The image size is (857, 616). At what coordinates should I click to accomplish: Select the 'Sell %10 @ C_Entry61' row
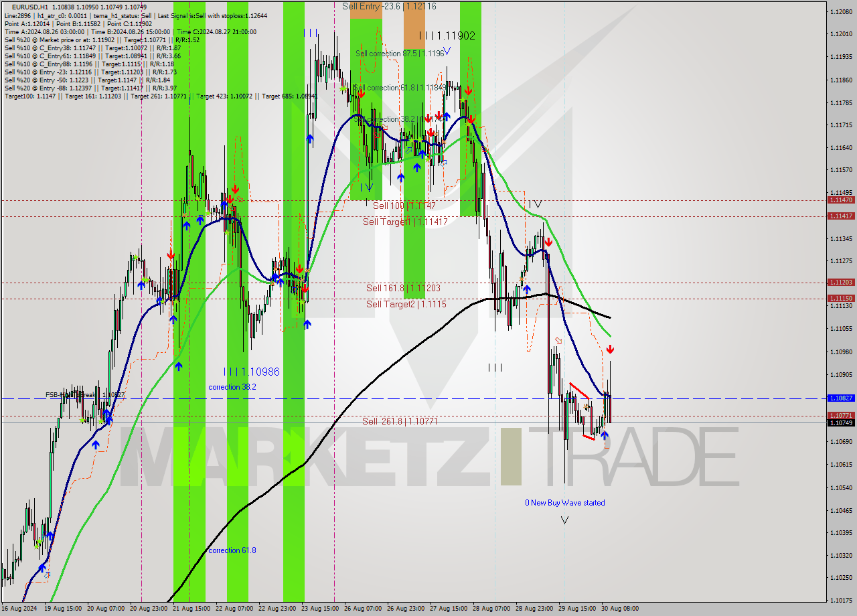[x=92, y=56]
